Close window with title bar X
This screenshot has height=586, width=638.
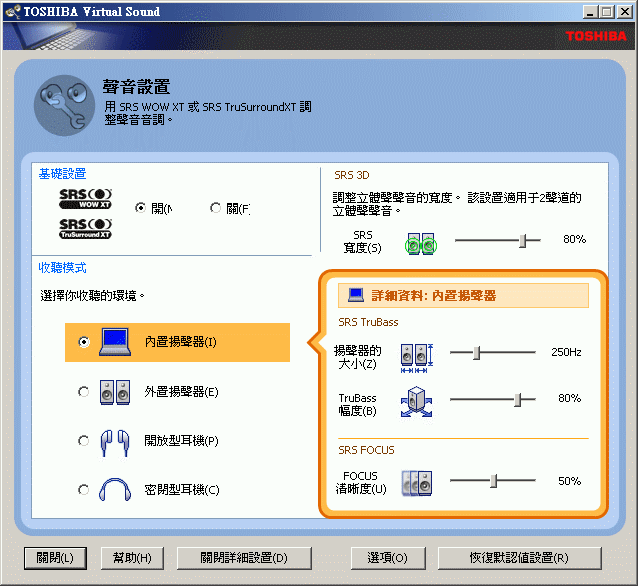click(625, 11)
